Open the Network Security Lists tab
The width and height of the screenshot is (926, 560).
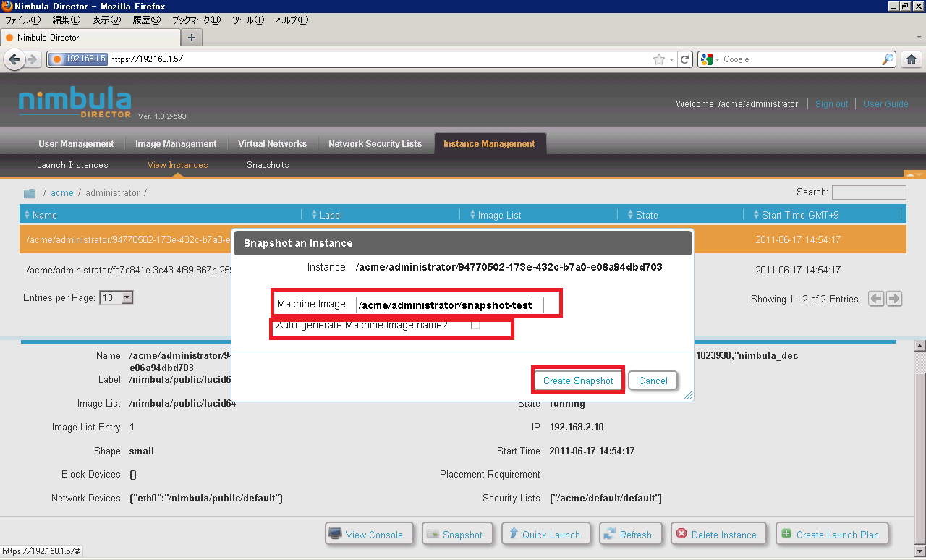pos(375,144)
